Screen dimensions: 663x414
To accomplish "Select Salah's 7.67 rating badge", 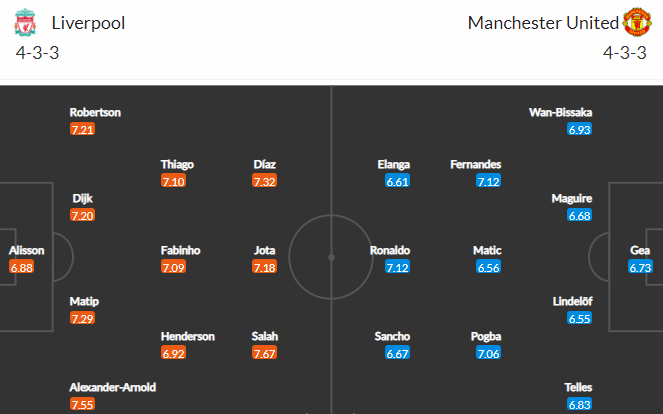I will [264, 353].
